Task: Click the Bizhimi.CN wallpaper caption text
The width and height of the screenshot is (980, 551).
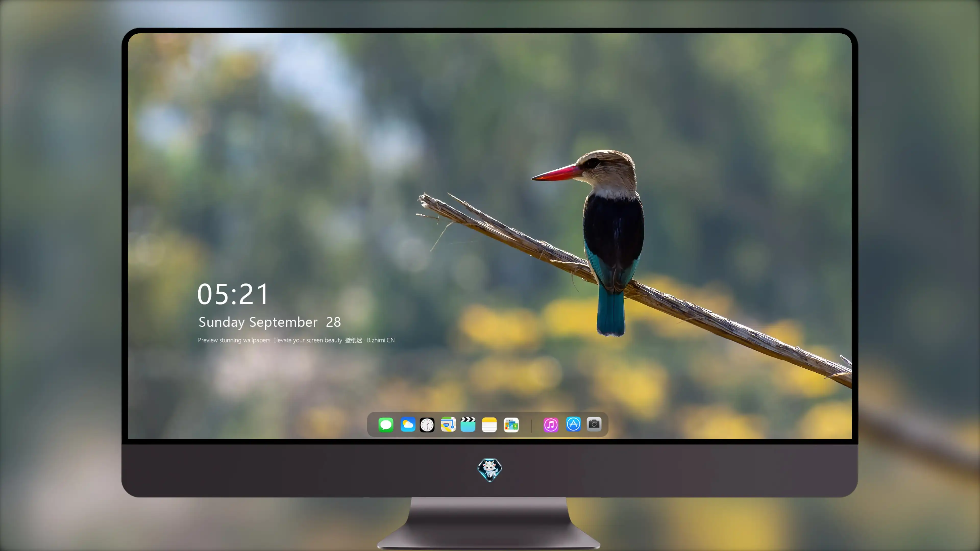Action: [296, 340]
